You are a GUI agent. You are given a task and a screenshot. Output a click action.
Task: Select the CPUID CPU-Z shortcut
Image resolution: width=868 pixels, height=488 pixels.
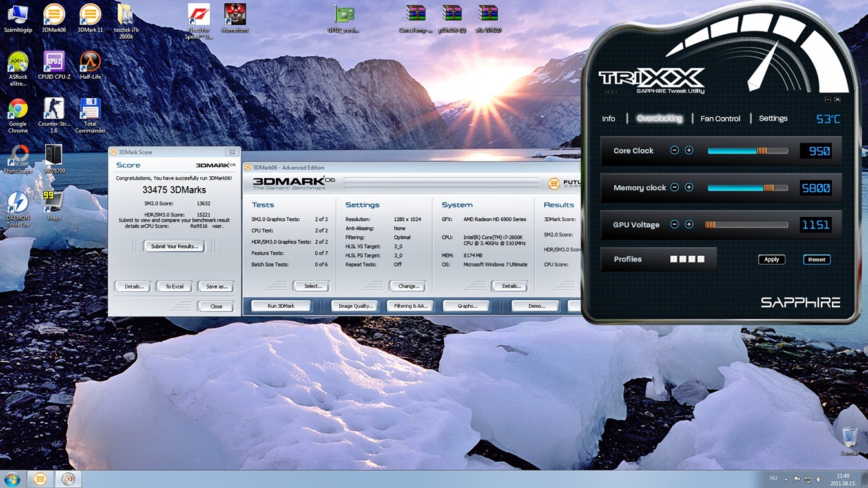[x=54, y=65]
